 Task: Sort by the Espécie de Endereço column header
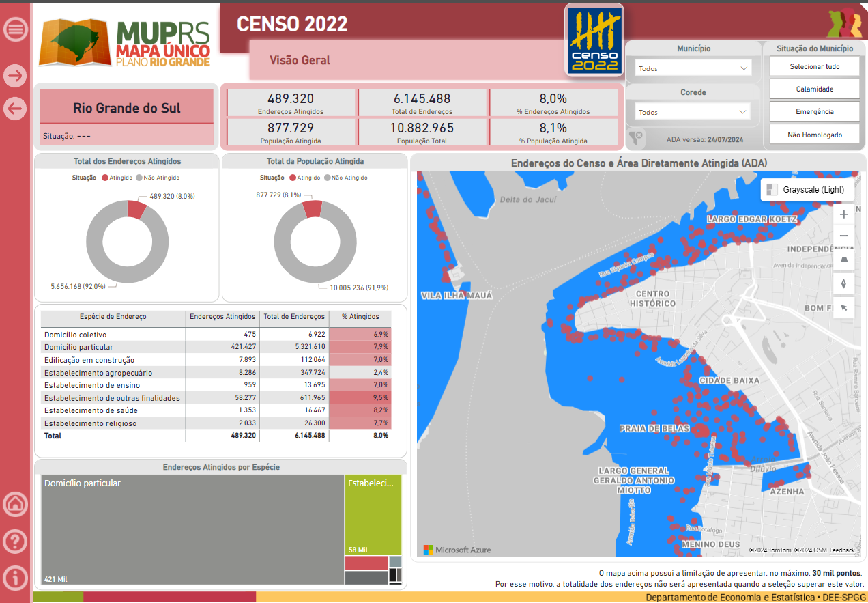113,317
